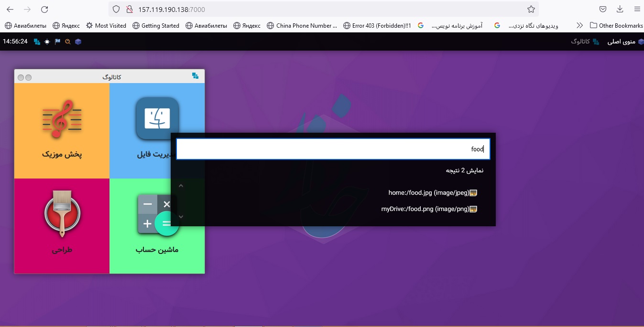Click the fullscreen arrows tray icon

[x=47, y=42]
